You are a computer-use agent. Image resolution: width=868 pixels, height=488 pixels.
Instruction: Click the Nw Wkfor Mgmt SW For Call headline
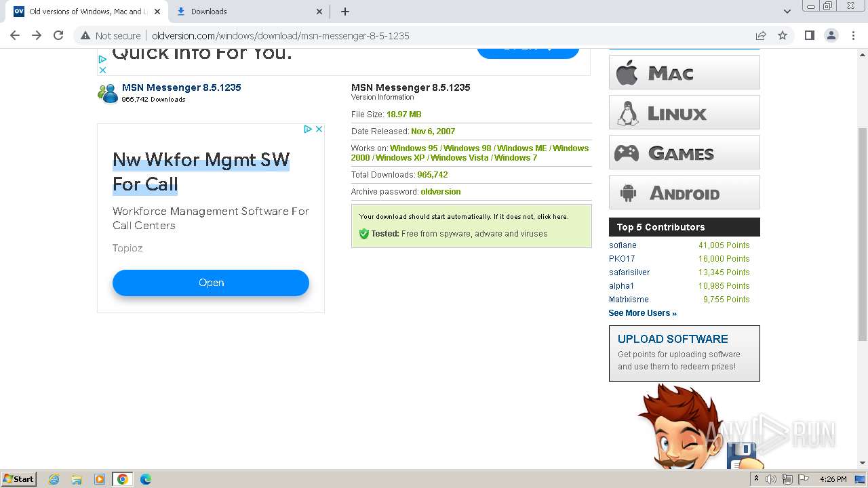[x=201, y=171]
